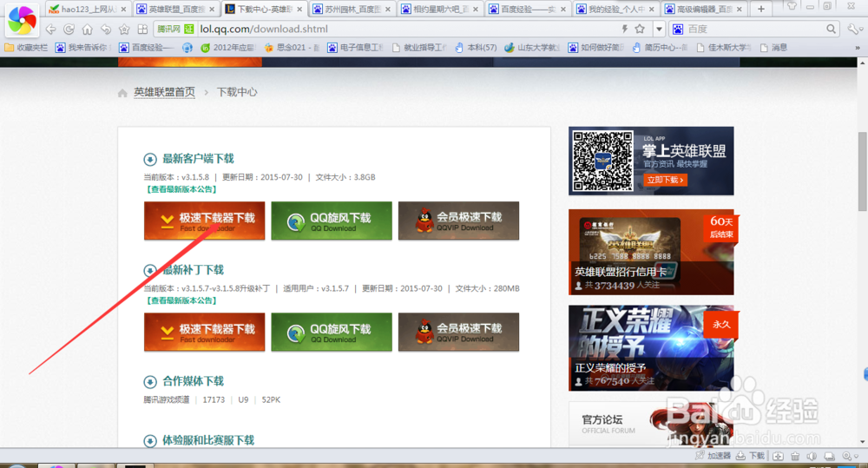
Task: Click the undo closed tab icon
Action: coord(106,29)
